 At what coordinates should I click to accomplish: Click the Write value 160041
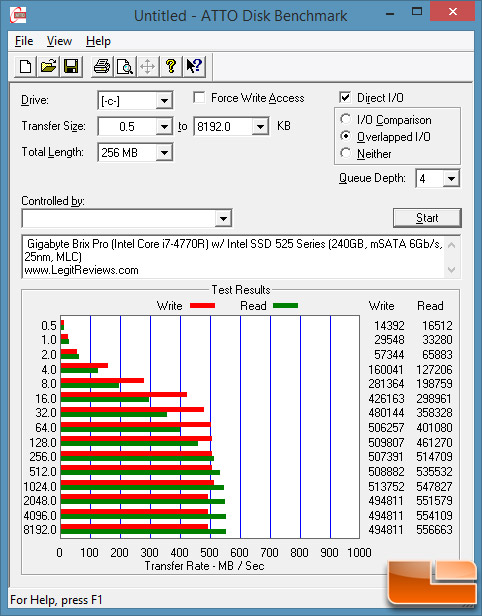pyautogui.click(x=386, y=370)
